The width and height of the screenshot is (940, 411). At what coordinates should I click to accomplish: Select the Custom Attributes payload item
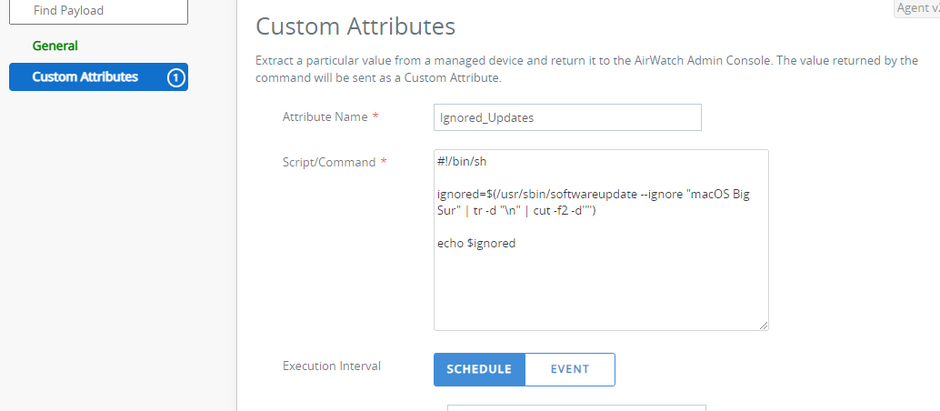pos(98,77)
